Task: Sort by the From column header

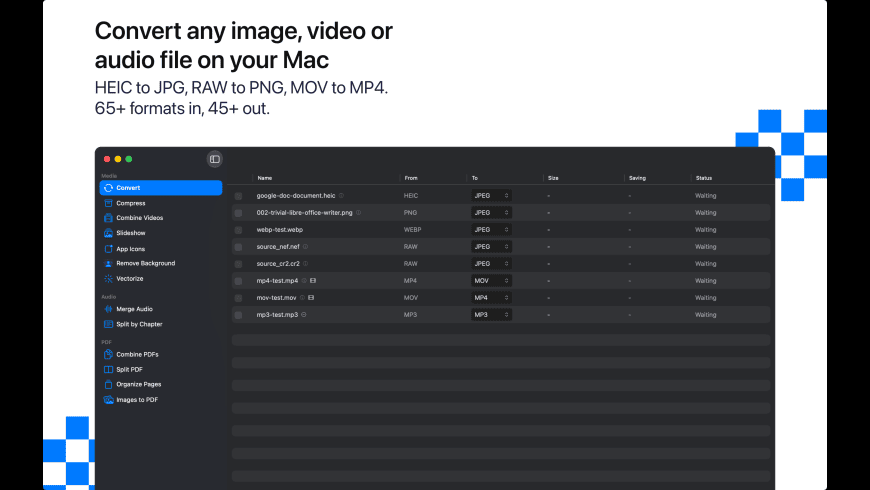Action: point(411,178)
